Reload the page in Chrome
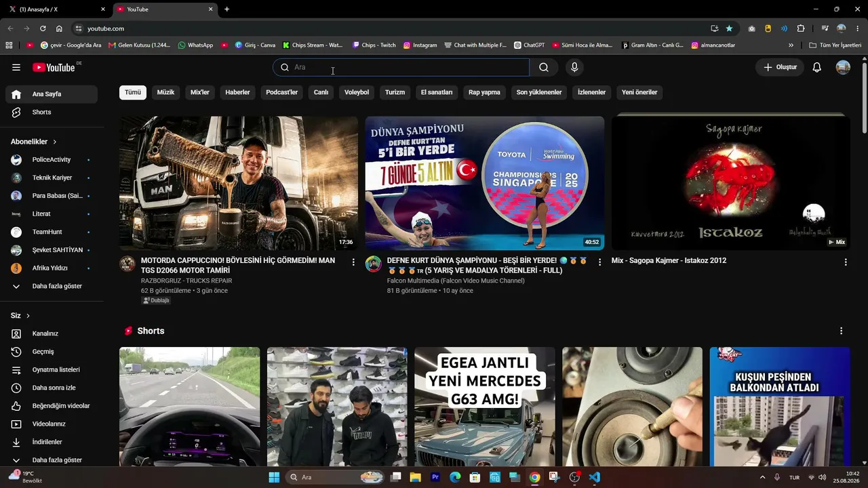The width and height of the screenshot is (868, 488). pos(43,28)
